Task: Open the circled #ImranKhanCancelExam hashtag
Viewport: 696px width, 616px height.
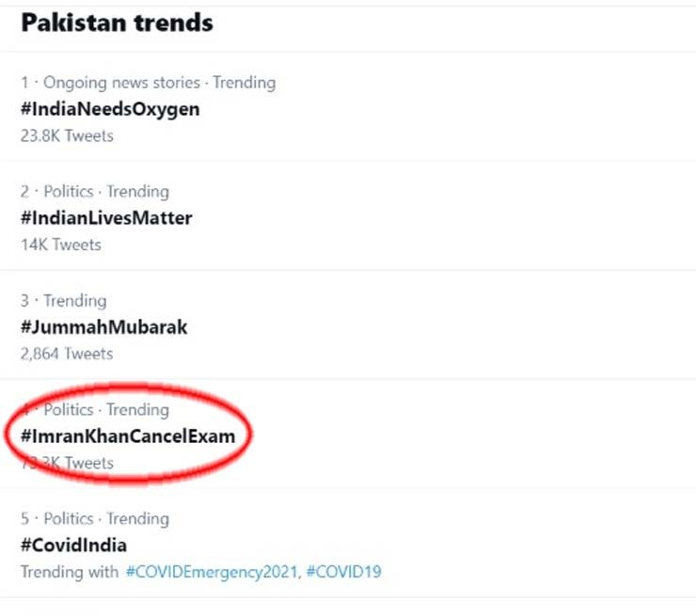Action: coord(127,436)
